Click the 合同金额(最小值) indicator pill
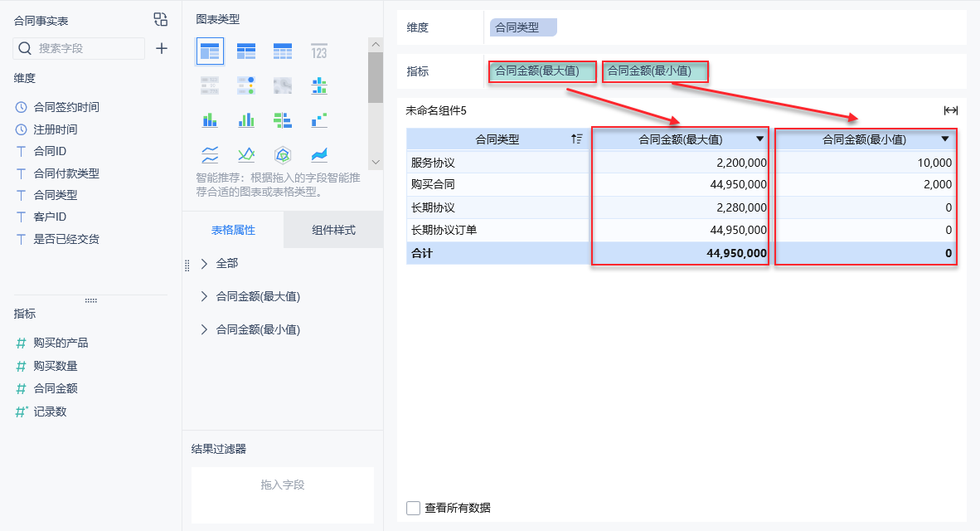 (655, 71)
